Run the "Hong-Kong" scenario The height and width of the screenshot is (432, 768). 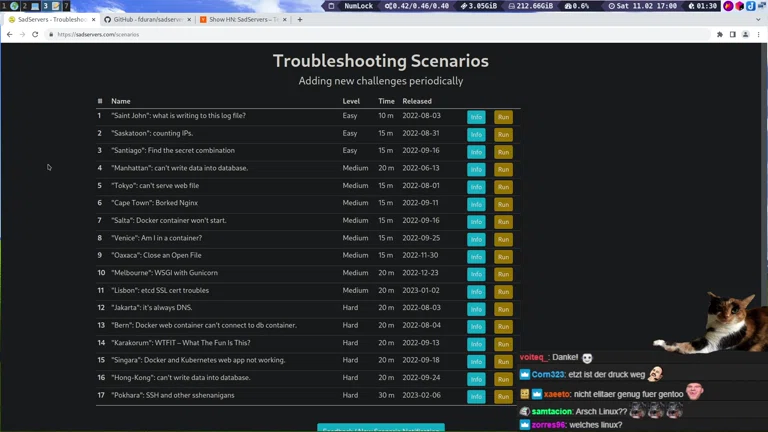[503, 379]
